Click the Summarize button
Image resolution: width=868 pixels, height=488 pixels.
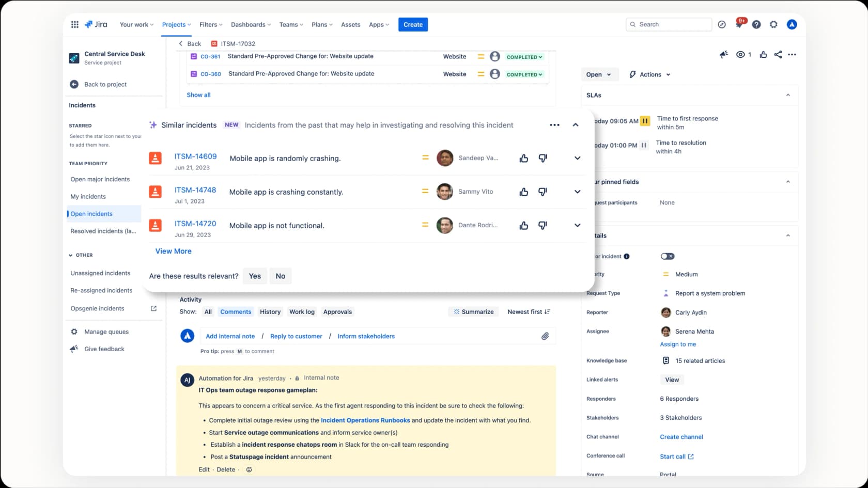(x=473, y=312)
